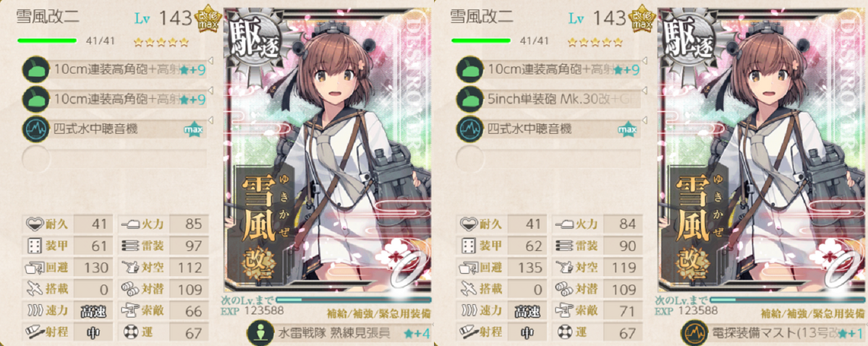This screenshot has height=346, width=868.
Task: Click the right panel's next-level EXP bar
Action: coord(787,299)
